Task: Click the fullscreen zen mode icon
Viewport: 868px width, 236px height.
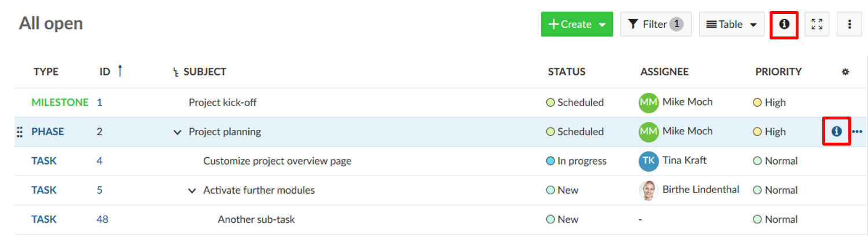Action: coord(816,24)
